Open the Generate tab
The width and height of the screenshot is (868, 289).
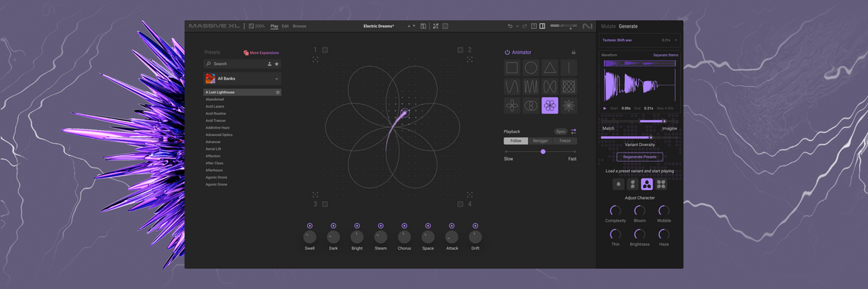coord(628,26)
